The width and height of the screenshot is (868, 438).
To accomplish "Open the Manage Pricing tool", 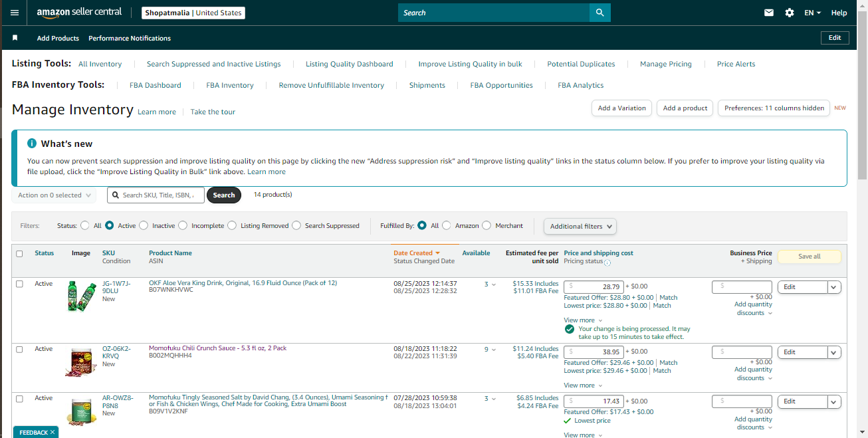I will pos(666,64).
